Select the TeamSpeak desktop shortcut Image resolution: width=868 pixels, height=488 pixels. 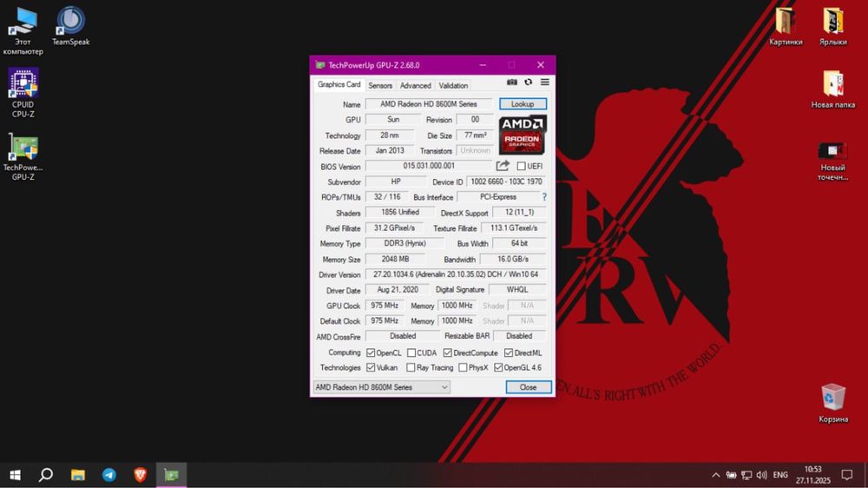(70, 26)
